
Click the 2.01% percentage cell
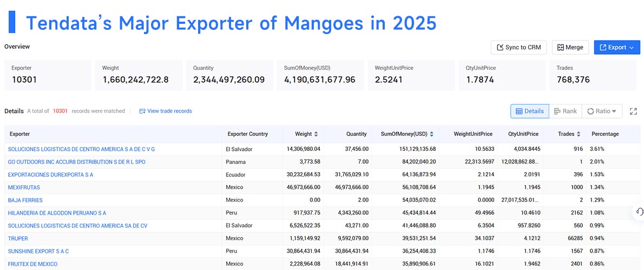point(597,162)
